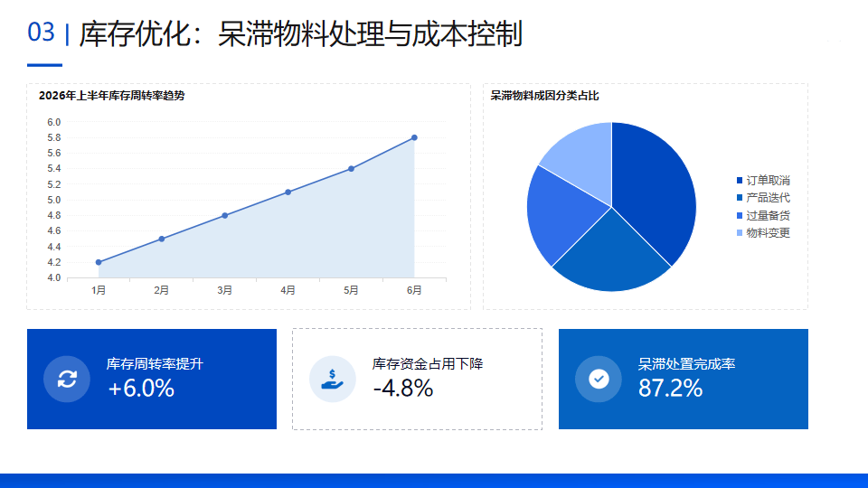
Task: Click the section number 03
Action: coord(41,33)
